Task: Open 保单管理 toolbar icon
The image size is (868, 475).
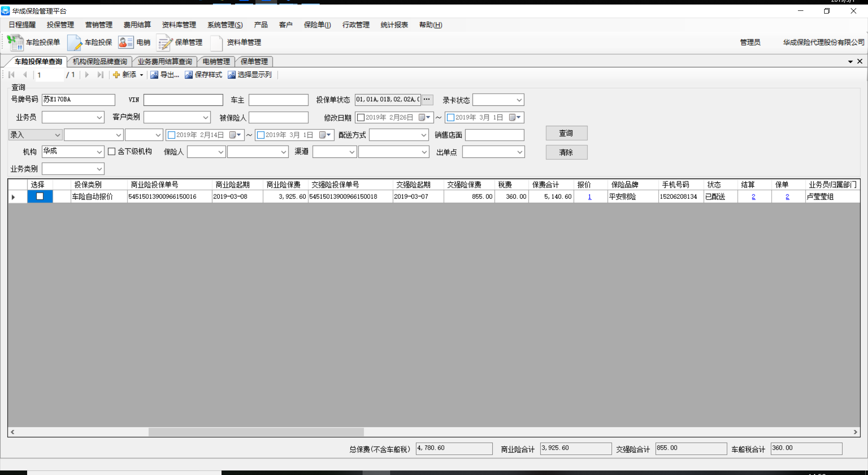Action: click(x=165, y=43)
